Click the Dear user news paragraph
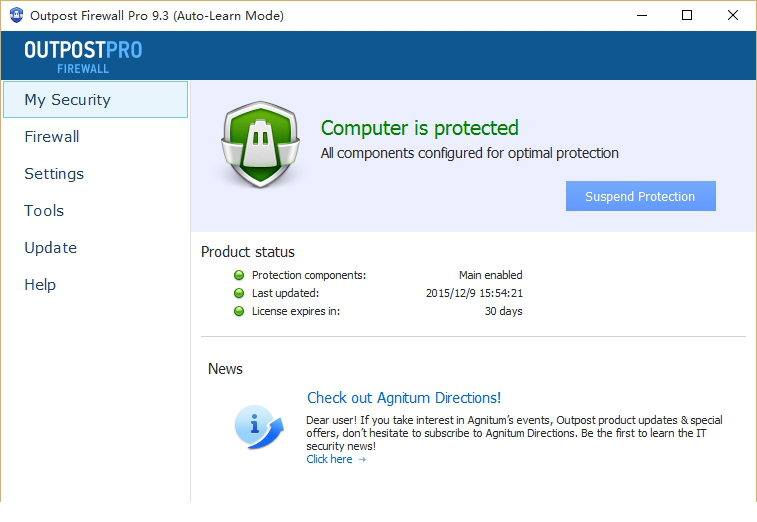The image size is (757, 522). (x=514, y=433)
